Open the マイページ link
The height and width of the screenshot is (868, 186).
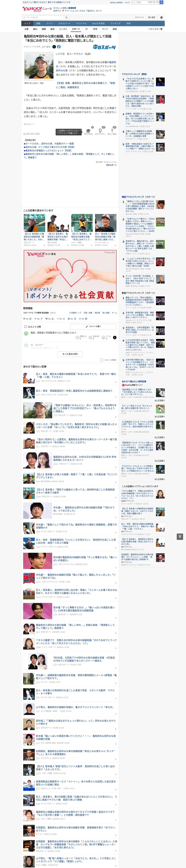point(139,18)
